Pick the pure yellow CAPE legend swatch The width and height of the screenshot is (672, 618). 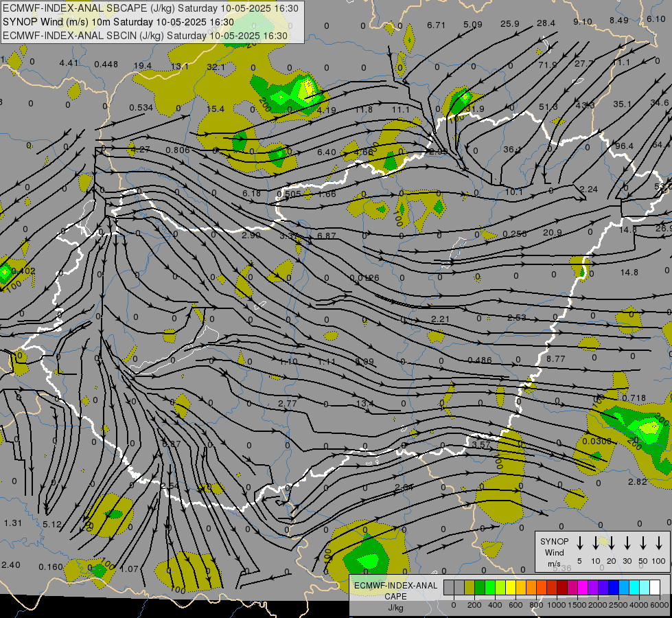pyautogui.click(x=511, y=587)
